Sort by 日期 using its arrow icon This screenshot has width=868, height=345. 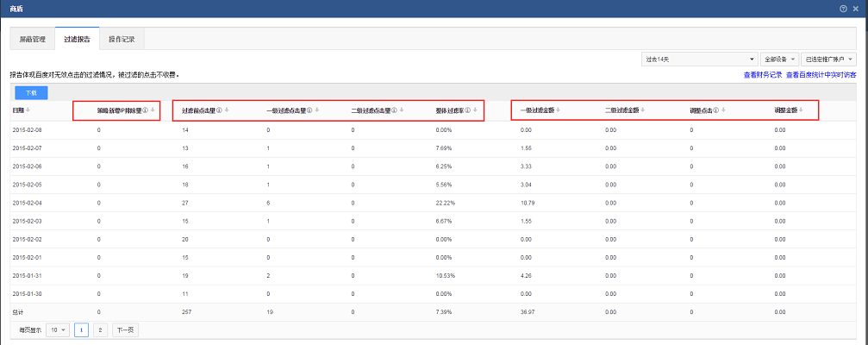tap(28, 110)
